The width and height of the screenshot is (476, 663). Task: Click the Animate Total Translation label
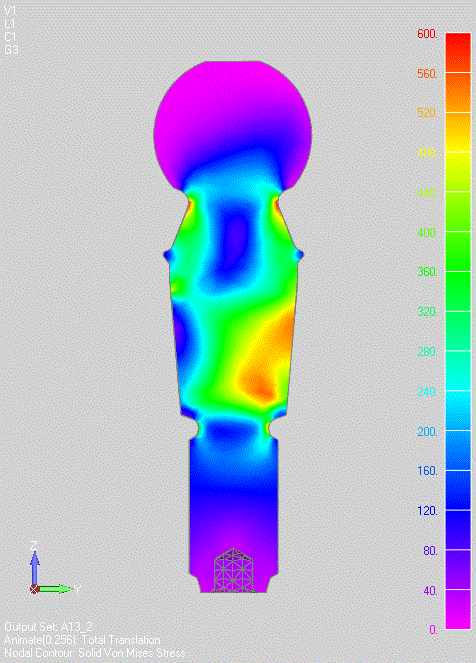pyautogui.click(x=82, y=640)
